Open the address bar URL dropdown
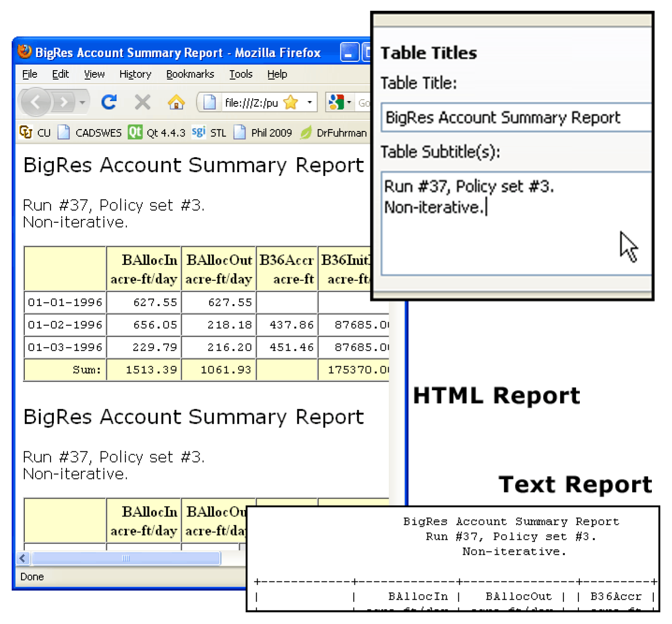The width and height of the screenshot is (672, 624). [x=309, y=102]
